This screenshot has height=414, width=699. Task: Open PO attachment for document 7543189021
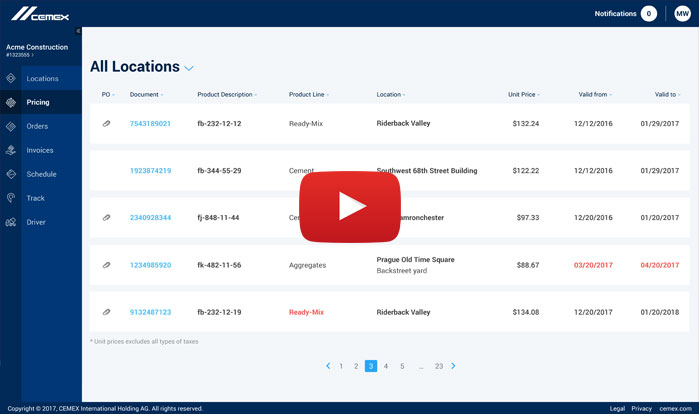click(x=106, y=123)
